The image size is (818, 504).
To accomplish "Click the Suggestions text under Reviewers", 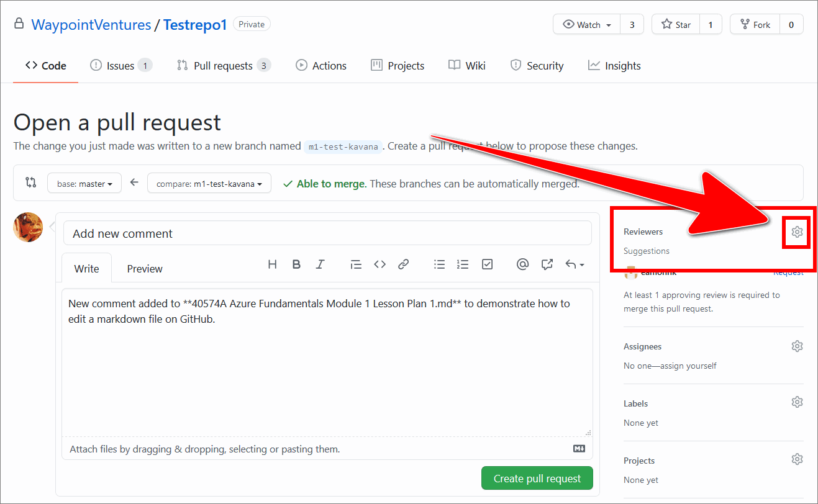I will (x=647, y=251).
